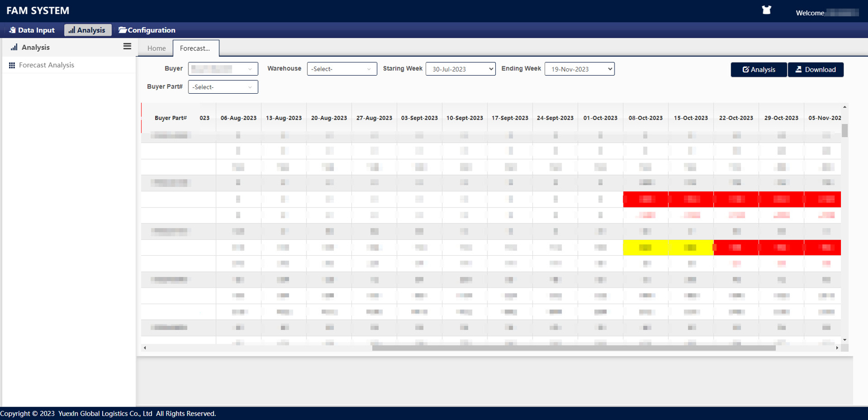The width and height of the screenshot is (868, 420).
Task: Open Forecast Analysis in the sidebar
Action: [x=46, y=65]
